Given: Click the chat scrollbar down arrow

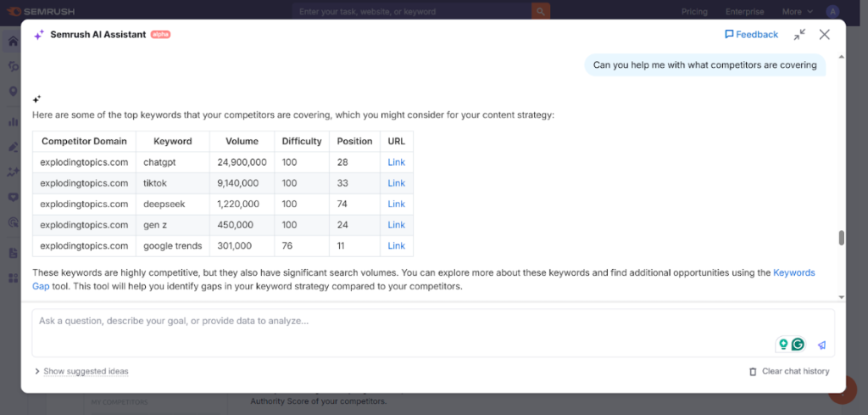Looking at the screenshot, I should 842,298.
